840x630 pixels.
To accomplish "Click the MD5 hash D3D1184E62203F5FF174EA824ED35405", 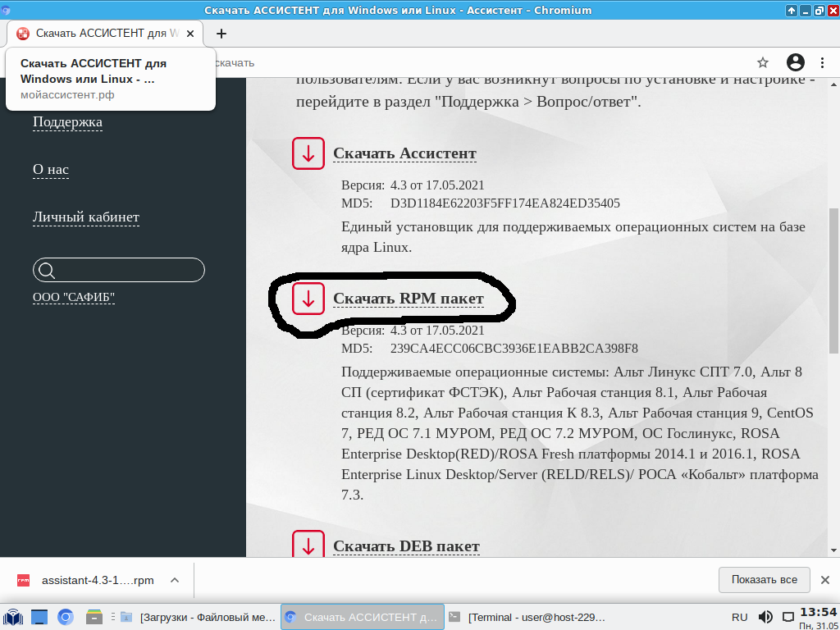I will pyautogui.click(x=504, y=203).
